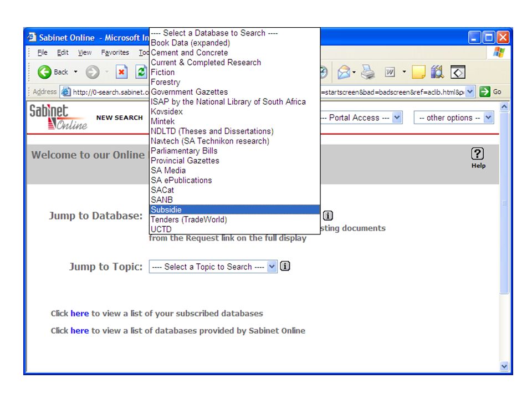Screen dimensions: 532x399
Task: Click 'here' link for Sabinet Online databases
Action: (x=79, y=331)
